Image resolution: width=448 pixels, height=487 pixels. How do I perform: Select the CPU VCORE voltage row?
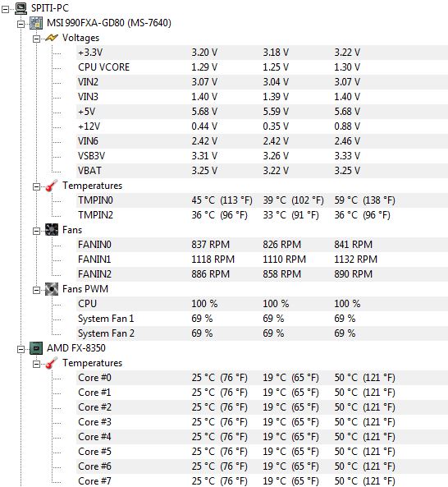(262, 67)
